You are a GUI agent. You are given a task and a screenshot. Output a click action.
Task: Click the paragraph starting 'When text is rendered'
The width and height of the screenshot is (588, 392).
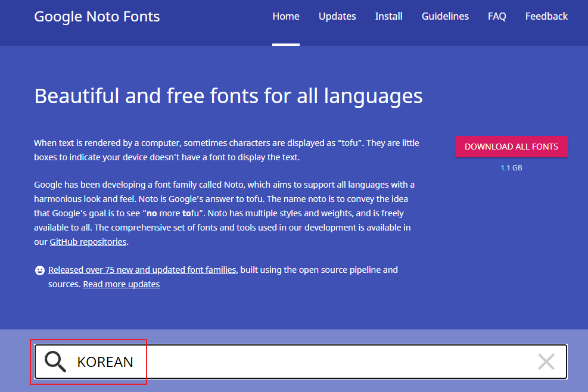(x=226, y=150)
